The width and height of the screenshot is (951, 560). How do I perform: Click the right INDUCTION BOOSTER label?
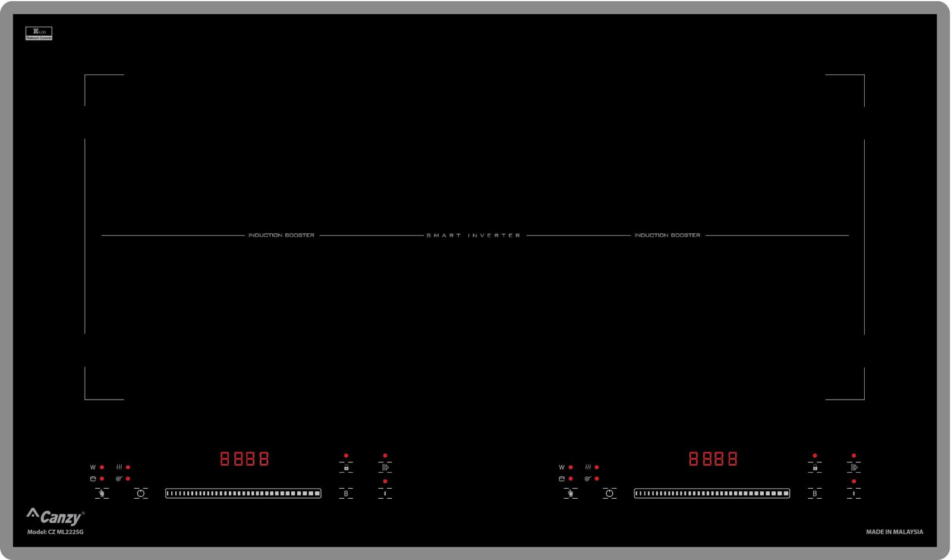click(x=667, y=236)
